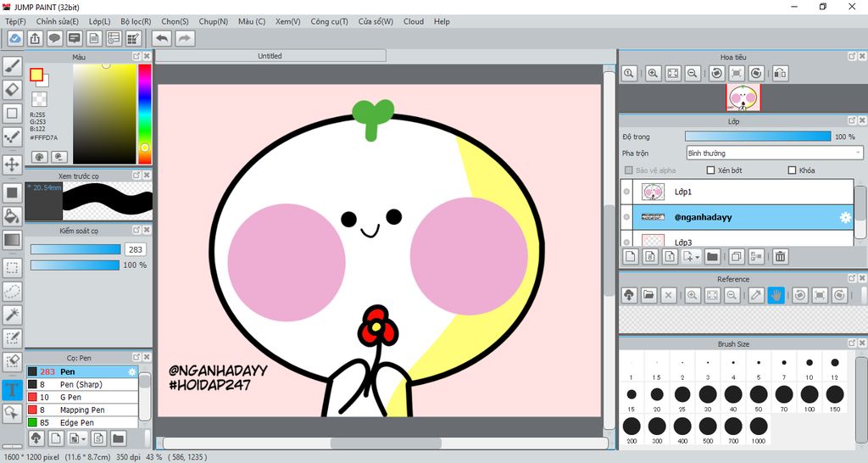Select the Eraser tool

[x=12, y=90]
